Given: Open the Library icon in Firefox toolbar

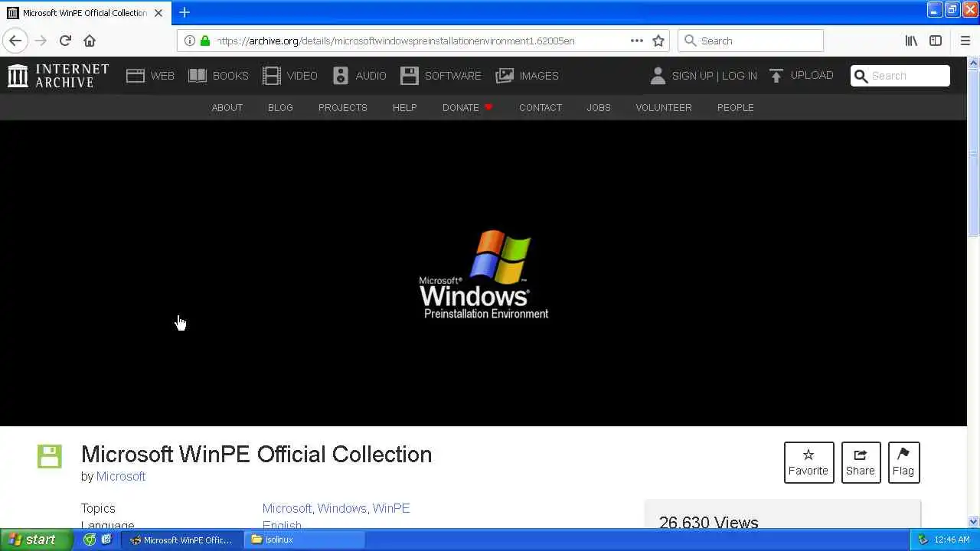Looking at the screenshot, I should point(911,41).
